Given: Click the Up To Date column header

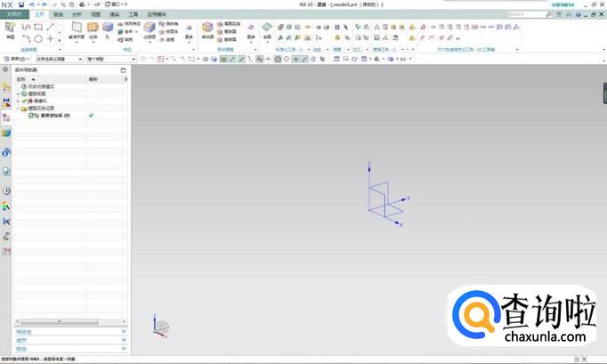Looking at the screenshot, I should (104, 79).
